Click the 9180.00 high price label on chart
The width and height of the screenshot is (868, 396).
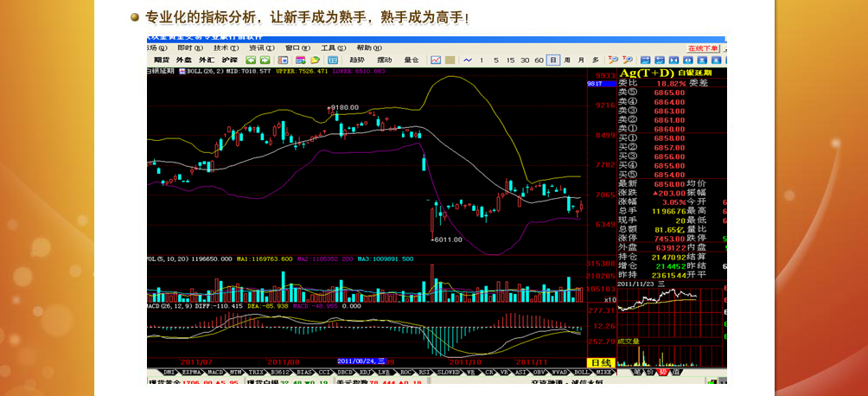pos(344,107)
